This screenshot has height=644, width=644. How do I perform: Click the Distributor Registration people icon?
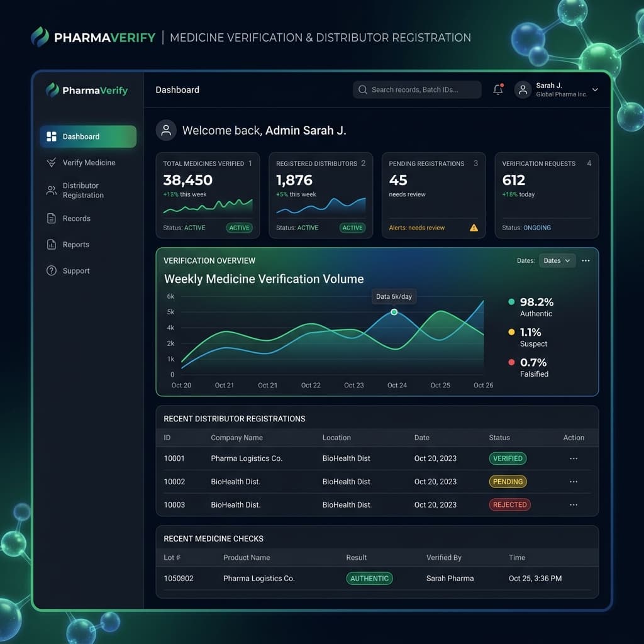point(52,191)
